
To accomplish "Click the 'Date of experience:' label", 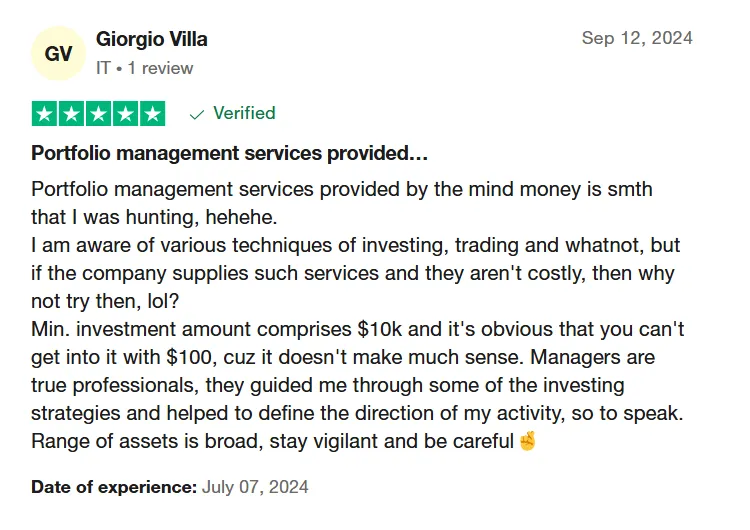I will (x=114, y=487).
